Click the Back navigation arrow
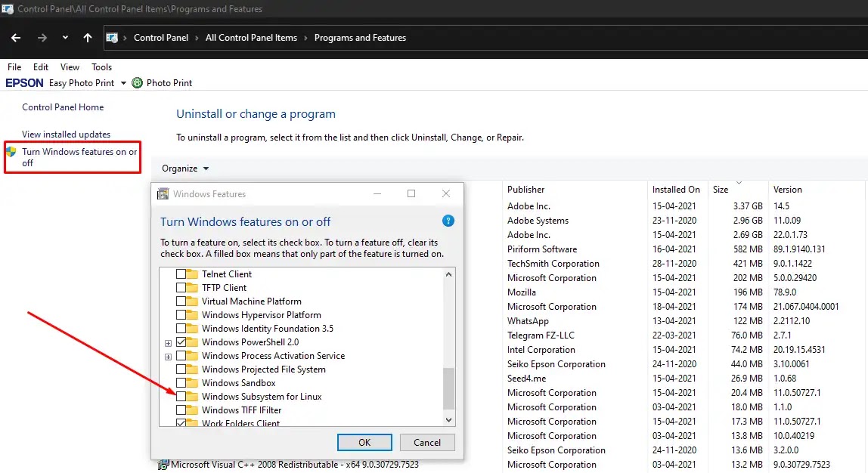The image size is (868, 473). pos(15,38)
